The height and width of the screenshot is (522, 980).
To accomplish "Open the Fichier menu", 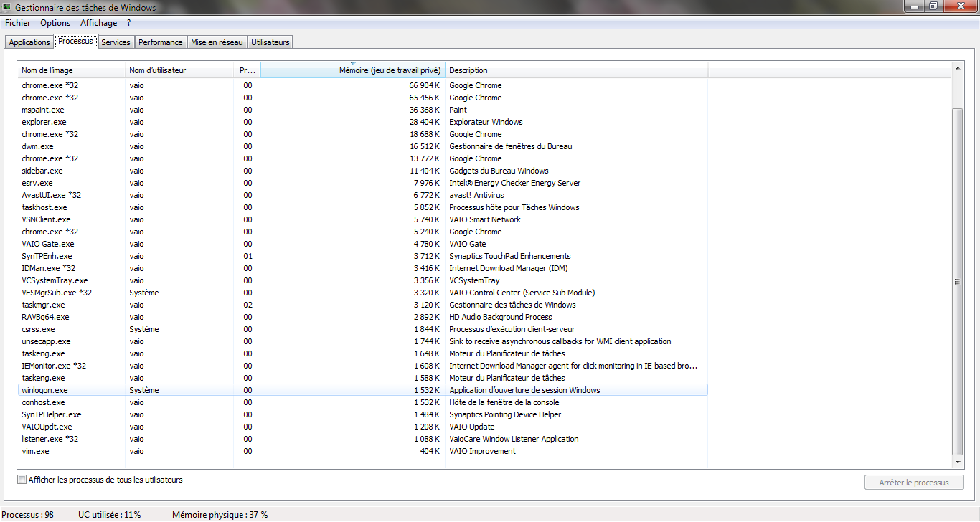I will click(17, 23).
